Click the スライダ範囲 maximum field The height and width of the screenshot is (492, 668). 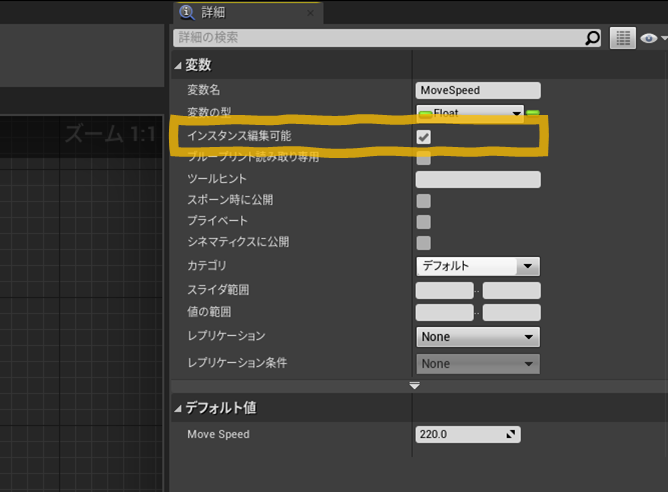512,291
